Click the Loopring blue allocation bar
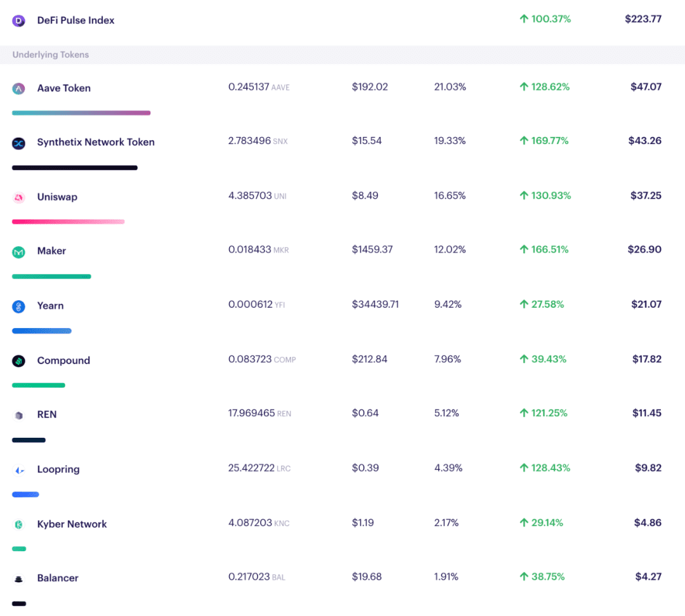685x616 pixels. [25, 495]
